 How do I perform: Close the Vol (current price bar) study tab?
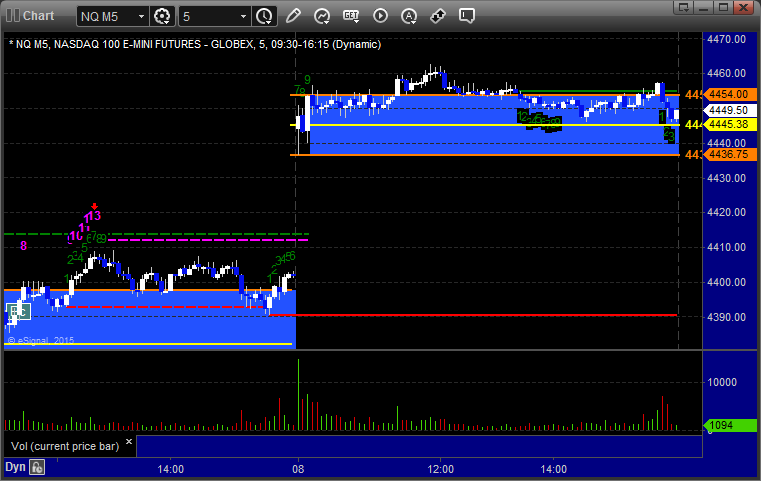click(129, 442)
